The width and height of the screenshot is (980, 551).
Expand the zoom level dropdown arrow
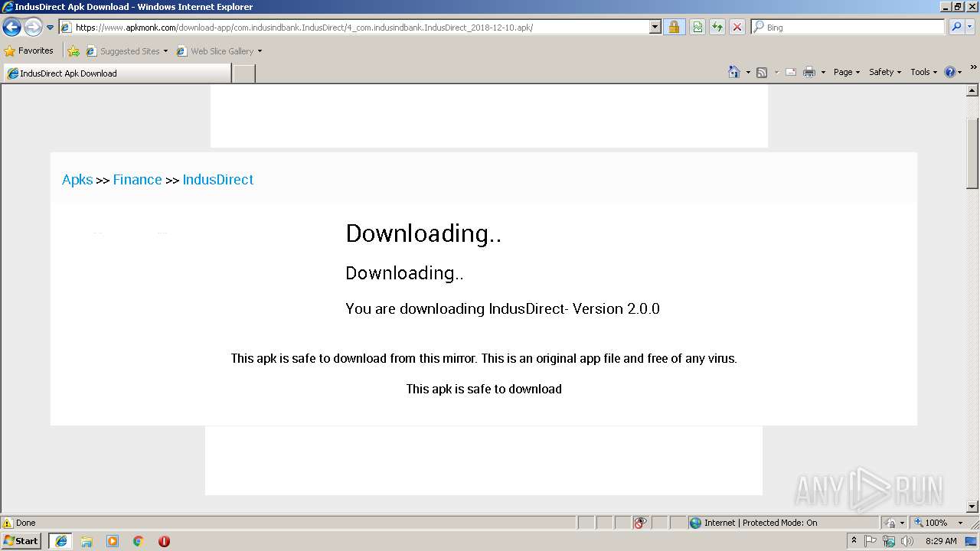[x=960, y=523]
